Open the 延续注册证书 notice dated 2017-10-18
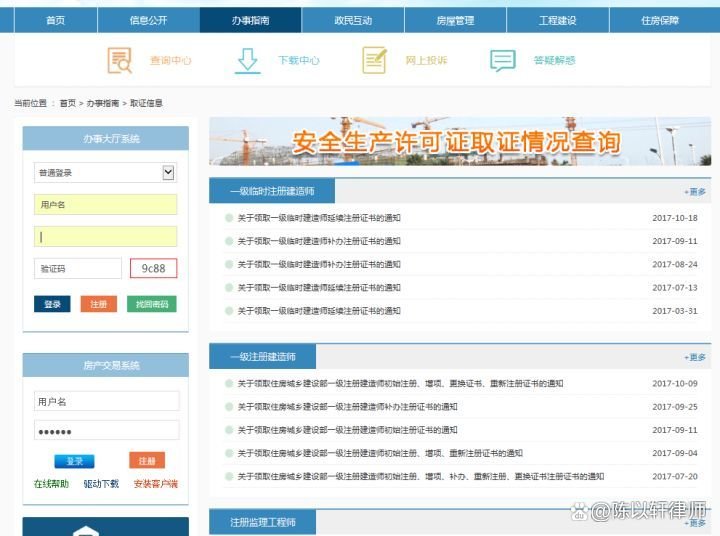Viewport: 720px width, 536px height. pyautogui.click(x=319, y=218)
